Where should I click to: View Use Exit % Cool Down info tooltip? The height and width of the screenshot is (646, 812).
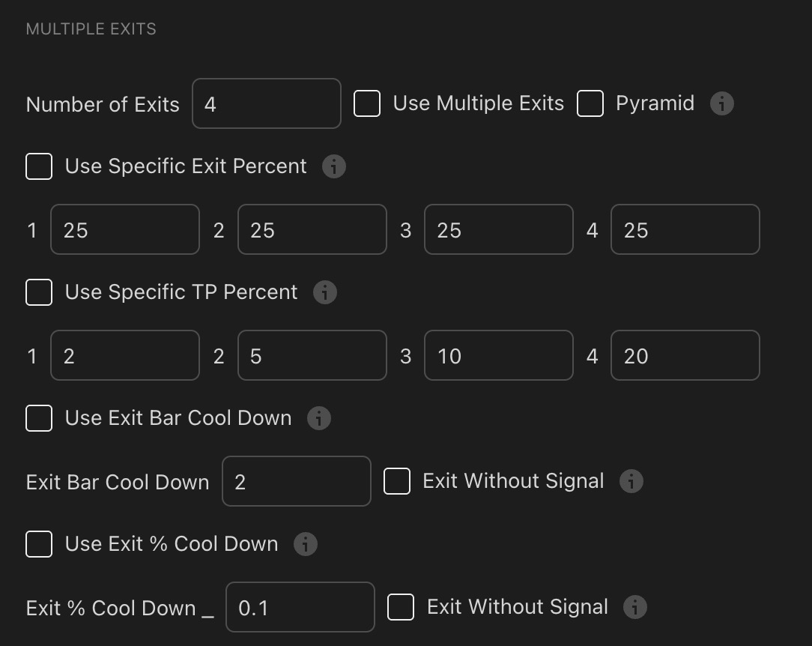coord(304,544)
